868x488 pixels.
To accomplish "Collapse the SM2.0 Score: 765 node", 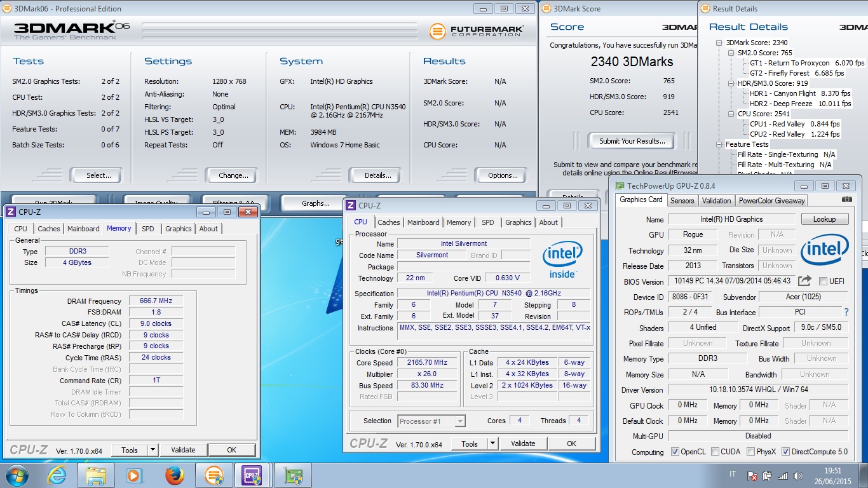I will pos(731,53).
